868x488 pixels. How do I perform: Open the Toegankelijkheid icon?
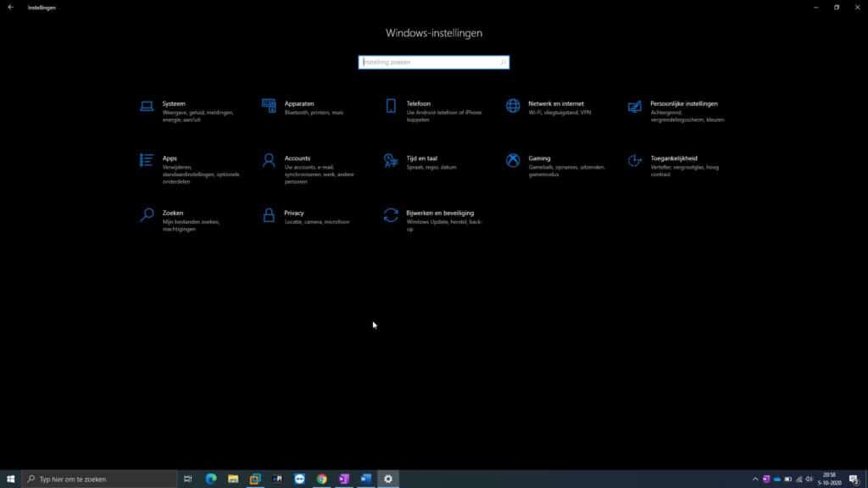pyautogui.click(x=635, y=160)
